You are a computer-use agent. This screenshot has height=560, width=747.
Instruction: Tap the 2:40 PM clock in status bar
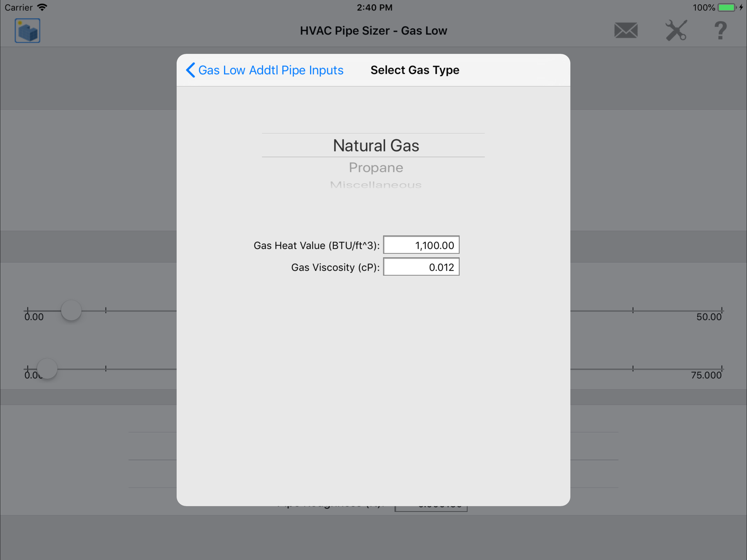(x=374, y=7)
